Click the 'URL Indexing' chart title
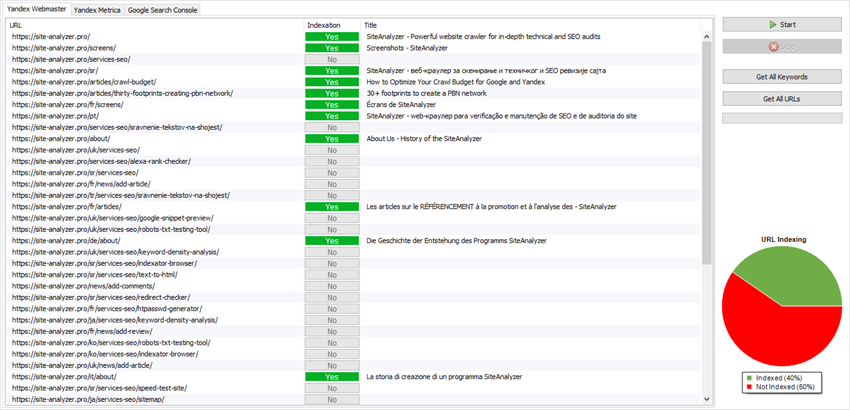 point(782,239)
